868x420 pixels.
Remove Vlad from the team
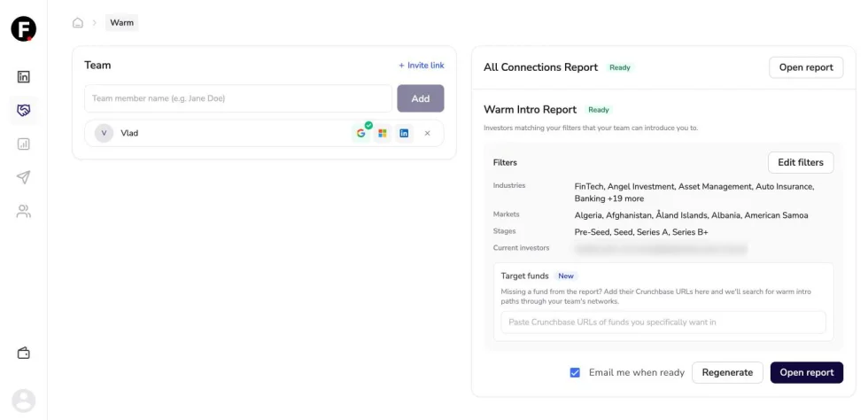point(427,133)
